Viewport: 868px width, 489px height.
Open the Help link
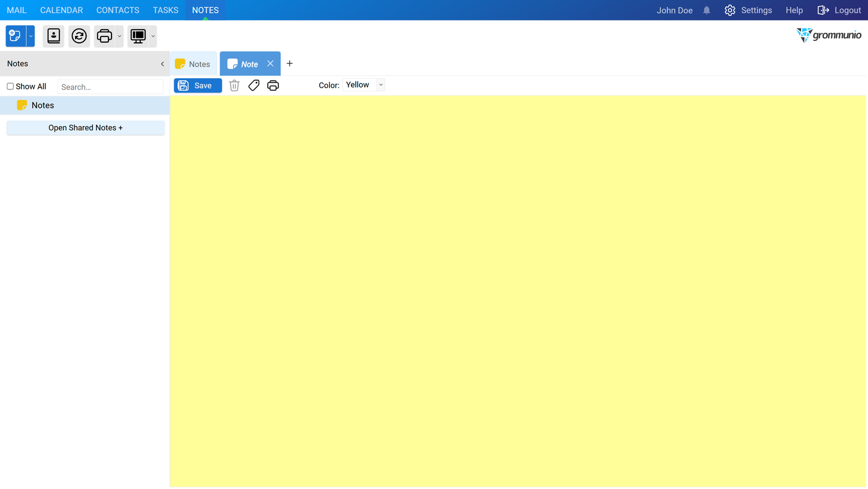pos(794,10)
